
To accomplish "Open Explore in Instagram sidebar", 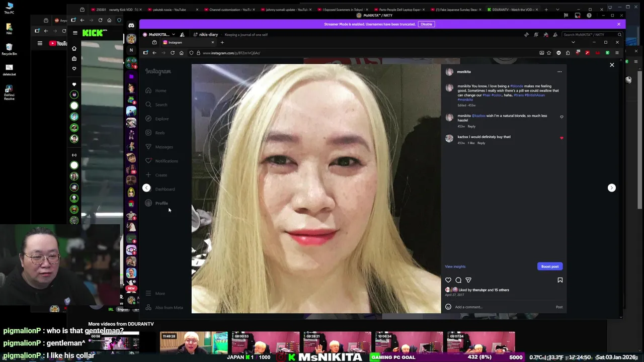I will coord(157,119).
